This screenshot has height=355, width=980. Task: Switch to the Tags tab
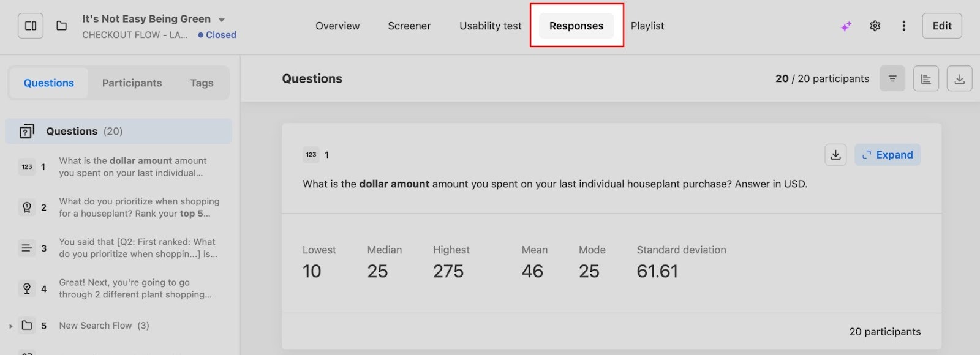(x=202, y=83)
